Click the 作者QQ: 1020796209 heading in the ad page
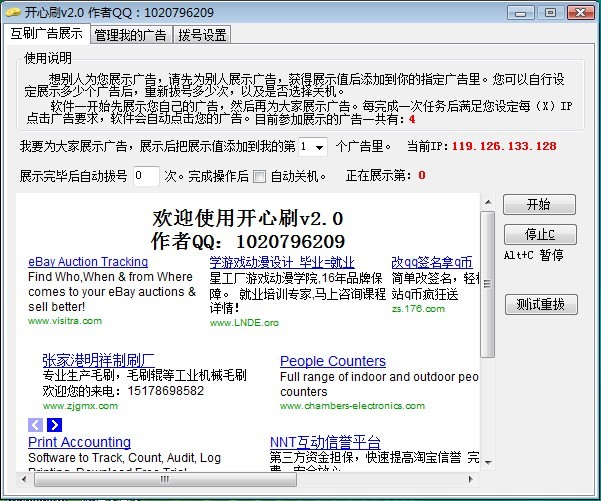 [x=248, y=241]
